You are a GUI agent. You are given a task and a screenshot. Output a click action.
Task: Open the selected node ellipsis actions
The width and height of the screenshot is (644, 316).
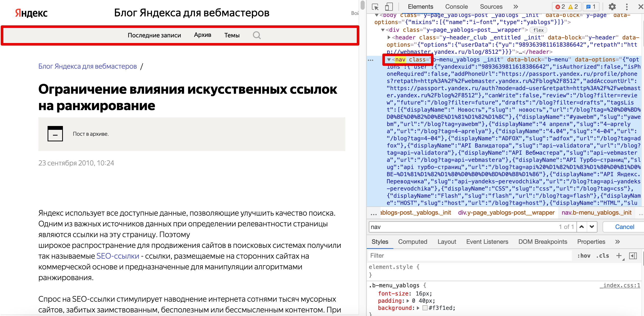[371, 60]
